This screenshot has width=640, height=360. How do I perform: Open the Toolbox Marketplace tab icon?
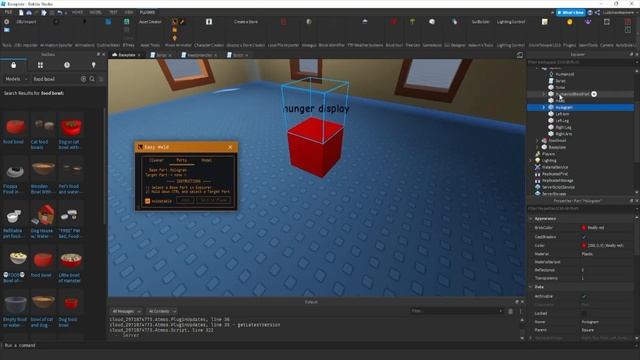13,65
